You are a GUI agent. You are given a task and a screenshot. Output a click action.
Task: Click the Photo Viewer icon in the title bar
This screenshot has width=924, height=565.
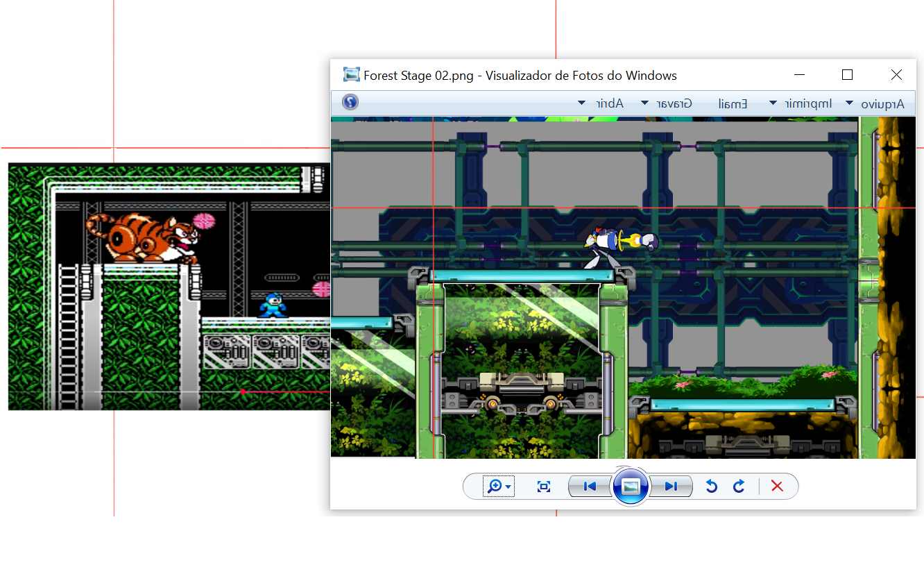pos(352,75)
